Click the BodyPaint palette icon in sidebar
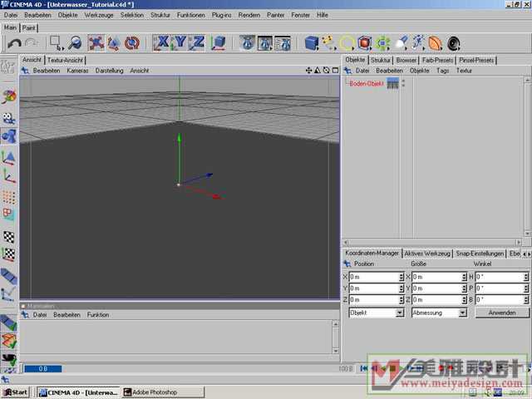The width and height of the screenshot is (532, 399). point(9,97)
